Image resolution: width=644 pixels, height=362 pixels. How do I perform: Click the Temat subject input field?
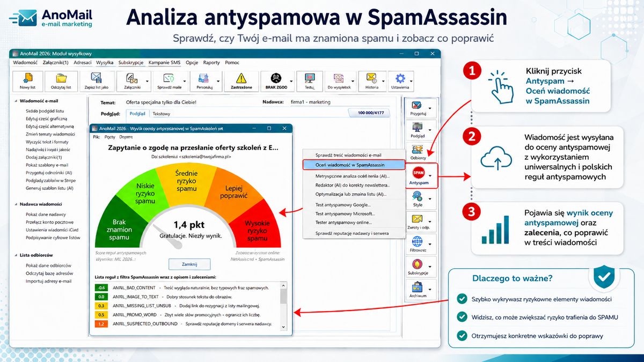pyautogui.click(x=191, y=102)
